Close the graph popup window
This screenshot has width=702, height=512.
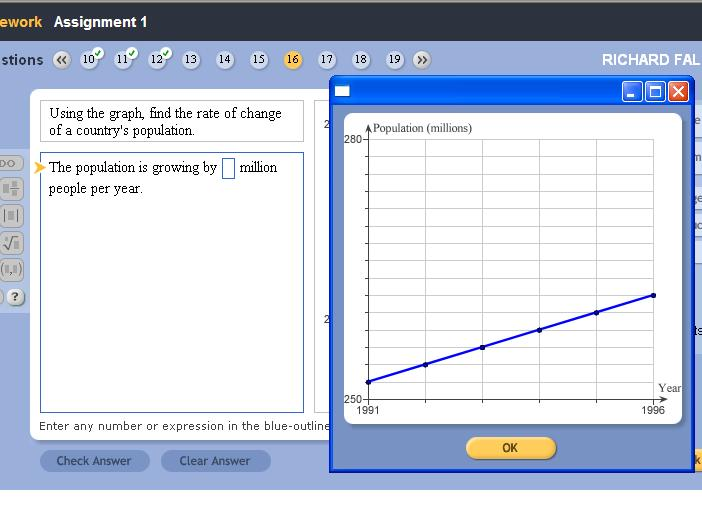[678, 92]
